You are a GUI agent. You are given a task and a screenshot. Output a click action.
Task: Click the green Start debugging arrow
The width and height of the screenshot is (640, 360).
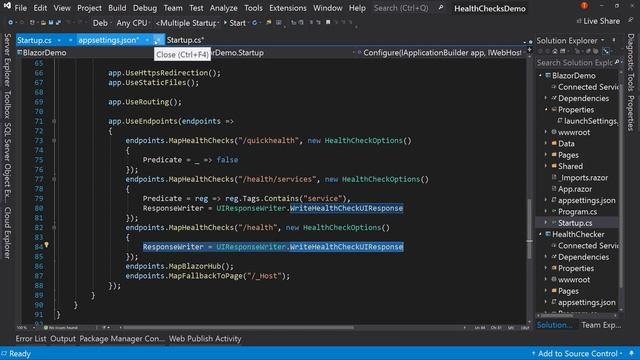225,22
